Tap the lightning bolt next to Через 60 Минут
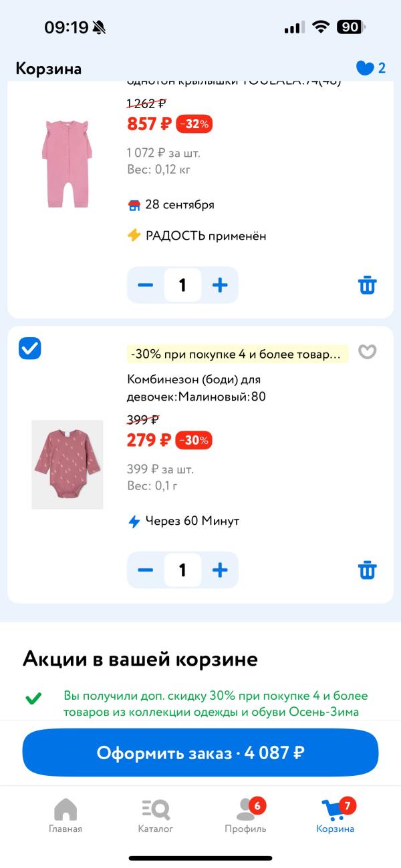This screenshot has height=868, width=401. coord(134,521)
